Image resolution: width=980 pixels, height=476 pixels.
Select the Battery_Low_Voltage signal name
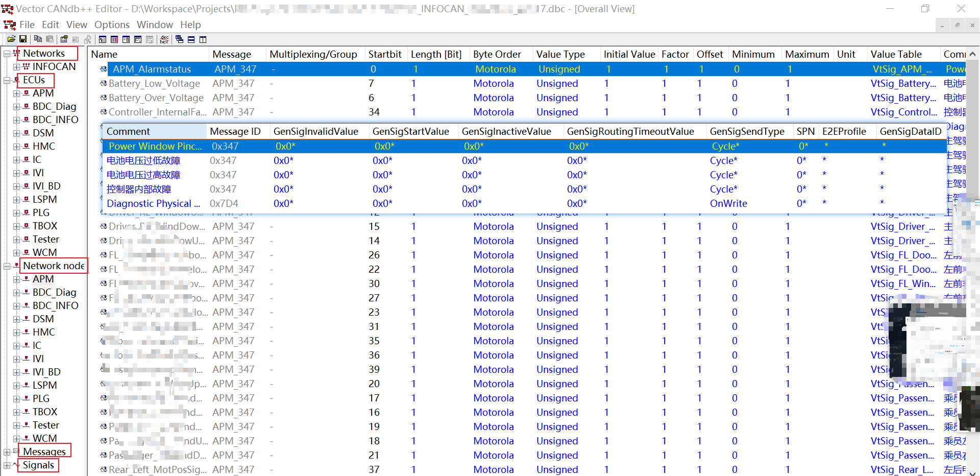pyautogui.click(x=154, y=83)
